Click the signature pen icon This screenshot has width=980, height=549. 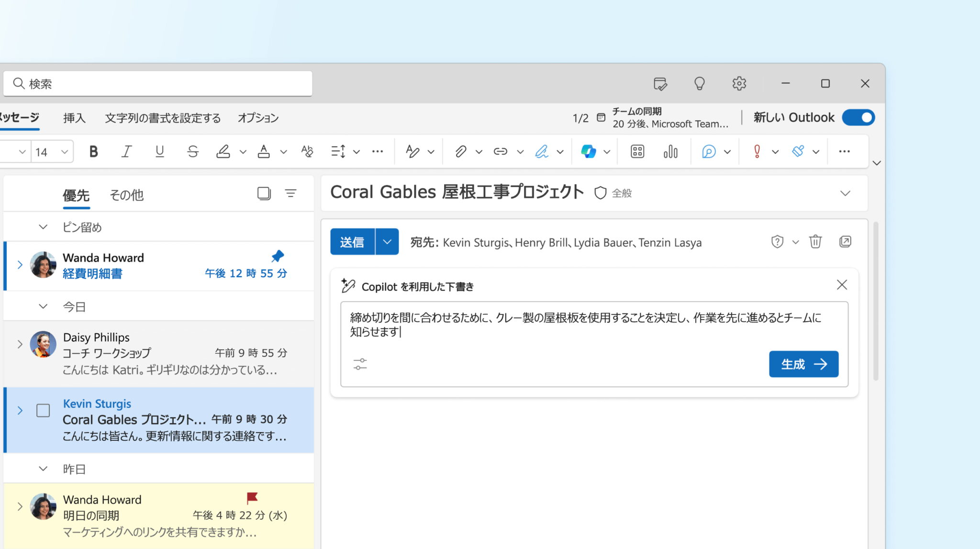542,152
